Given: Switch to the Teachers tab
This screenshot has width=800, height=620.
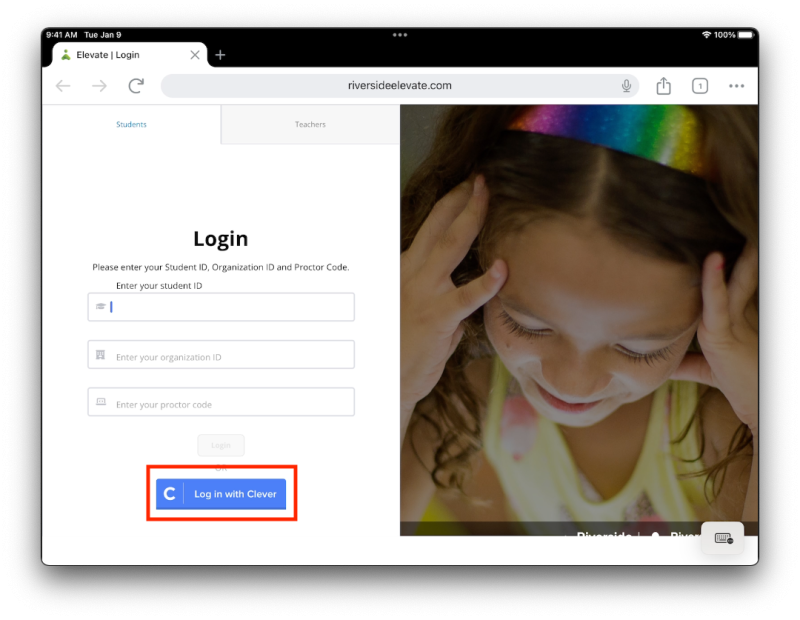Looking at the screenshot, I should click(x=310, y=125).
